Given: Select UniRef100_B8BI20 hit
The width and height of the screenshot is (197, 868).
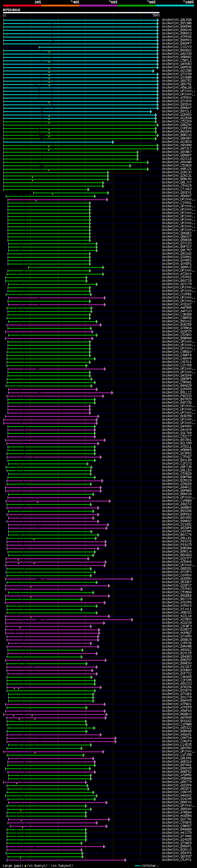Looking at the screenshot, I should [177, 135].
